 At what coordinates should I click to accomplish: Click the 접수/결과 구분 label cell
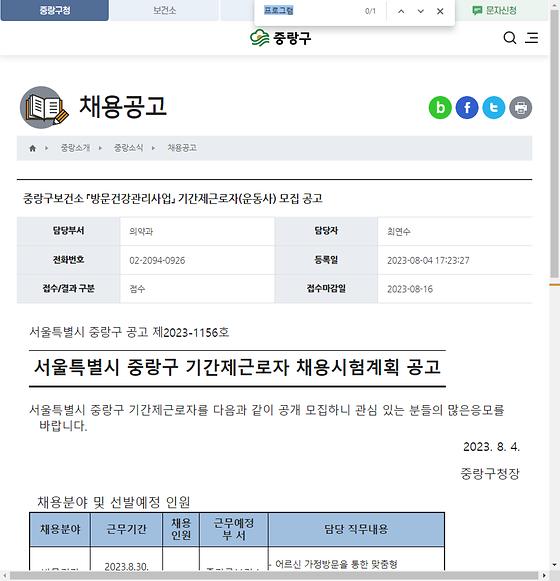pyautogui.click(x=69, y=289)
